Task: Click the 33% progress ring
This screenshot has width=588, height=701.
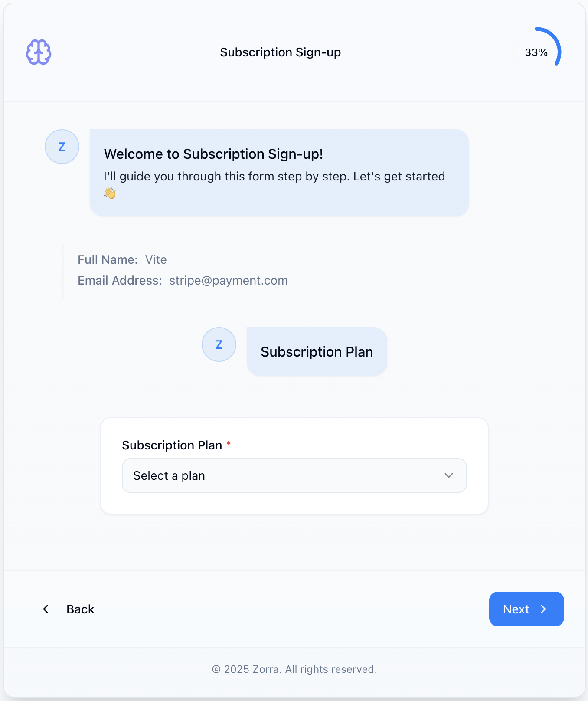Action: (537, 52)
